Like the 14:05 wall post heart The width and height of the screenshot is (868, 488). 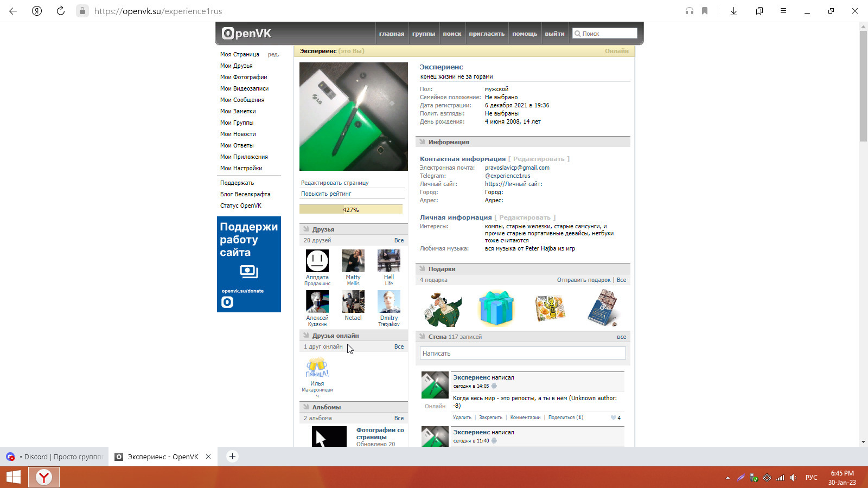pos(614,418)
